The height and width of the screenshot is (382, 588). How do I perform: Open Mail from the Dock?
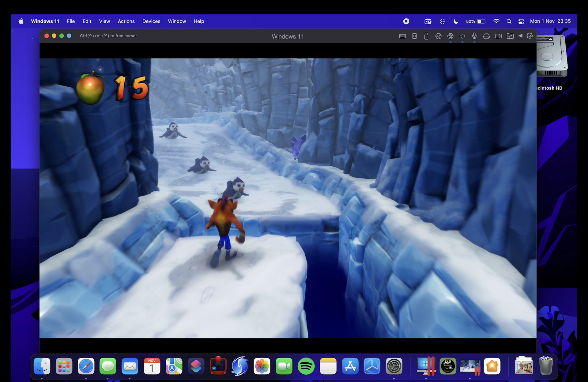(130, 366)
